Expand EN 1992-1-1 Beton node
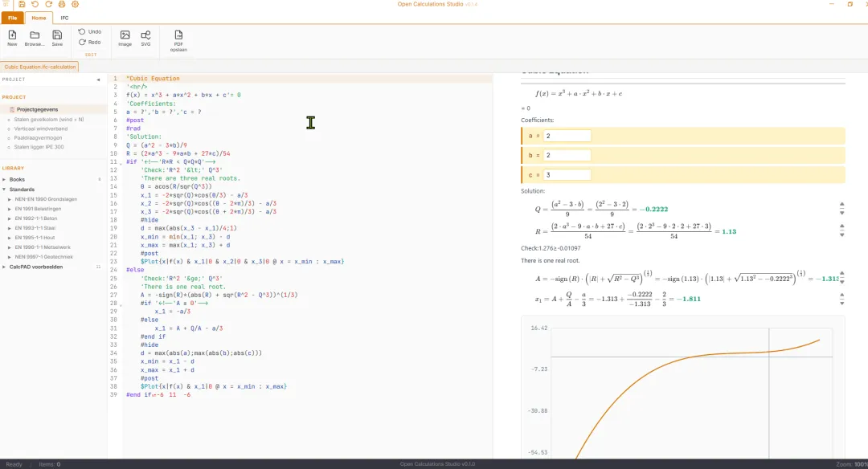The width and height of the screenshot is (868, 469). [10, 218]
